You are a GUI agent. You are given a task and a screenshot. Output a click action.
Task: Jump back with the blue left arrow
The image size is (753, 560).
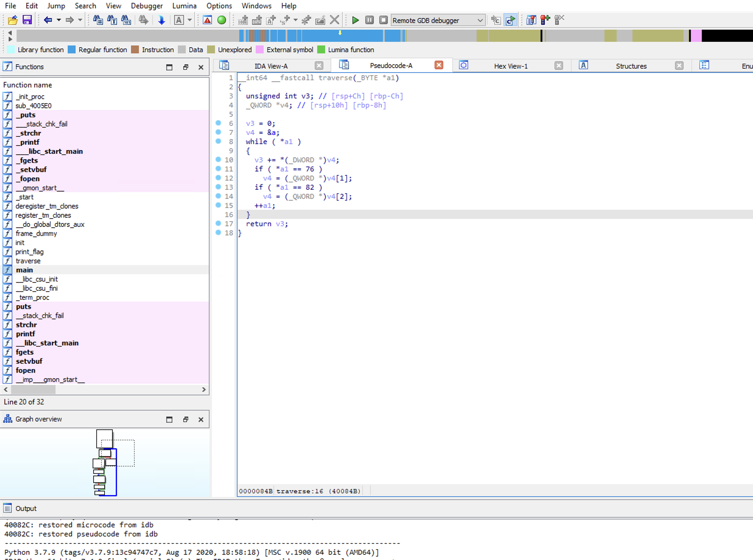[x=48, y=20]
